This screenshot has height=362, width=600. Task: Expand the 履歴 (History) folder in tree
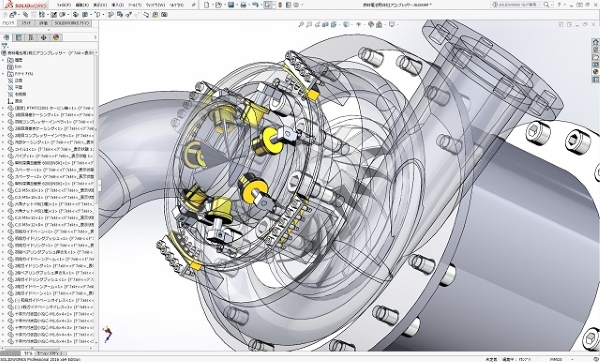click(x=3, y=60)
